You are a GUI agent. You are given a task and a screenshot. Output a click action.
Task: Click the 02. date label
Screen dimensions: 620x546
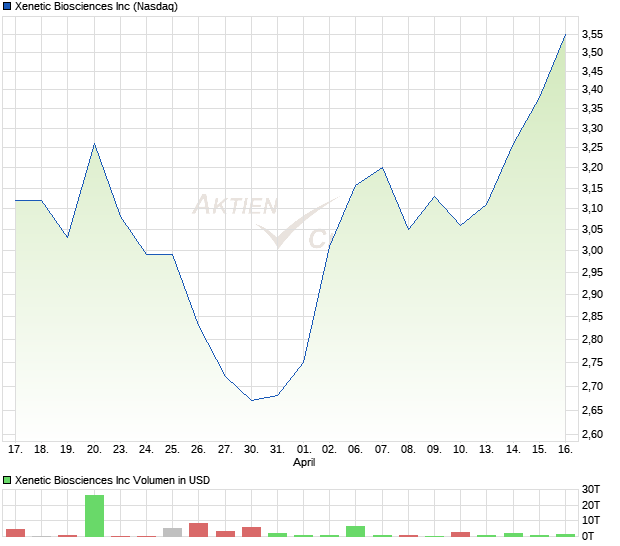click(x=329, y=450)
